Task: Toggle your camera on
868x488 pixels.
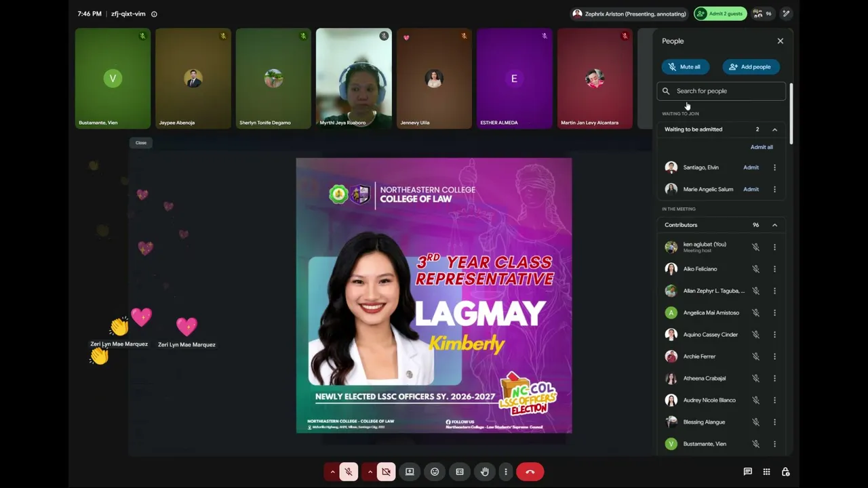Action: [386, 472]
